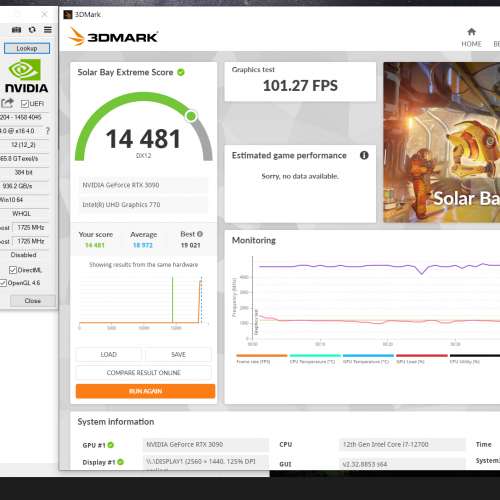Open the HOME tab in 3DMark
500x500 pixels.
pos(471,38)
